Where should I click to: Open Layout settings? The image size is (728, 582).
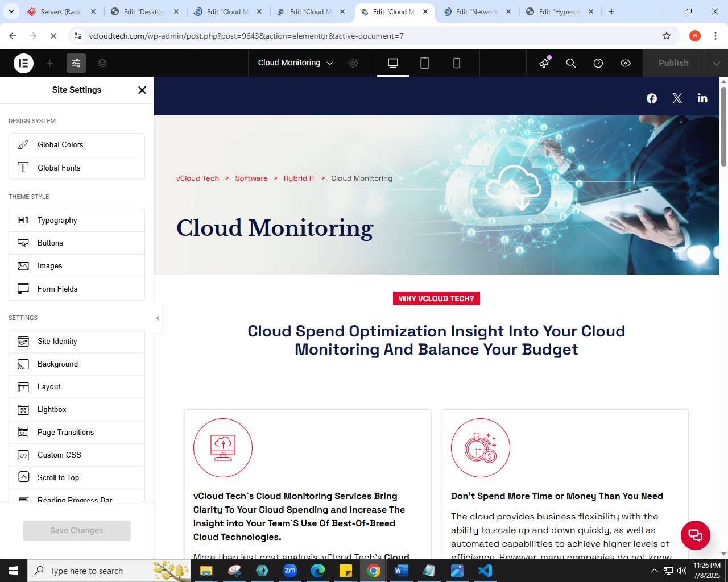pyautogui.click(x=77, y=387)
